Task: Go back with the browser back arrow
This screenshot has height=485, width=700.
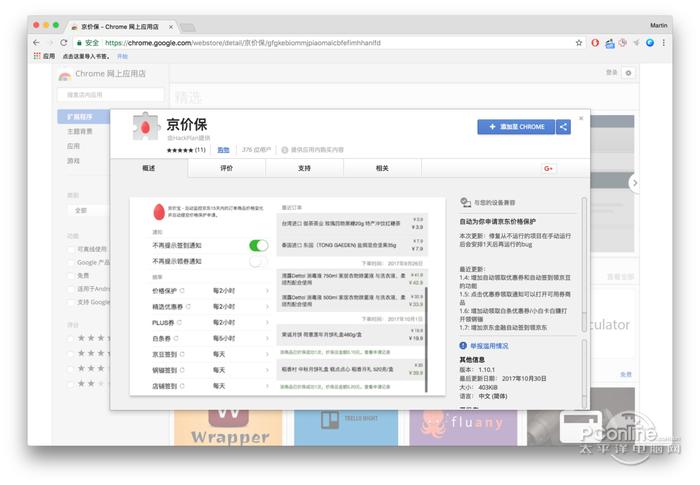Action: point(37,42)
